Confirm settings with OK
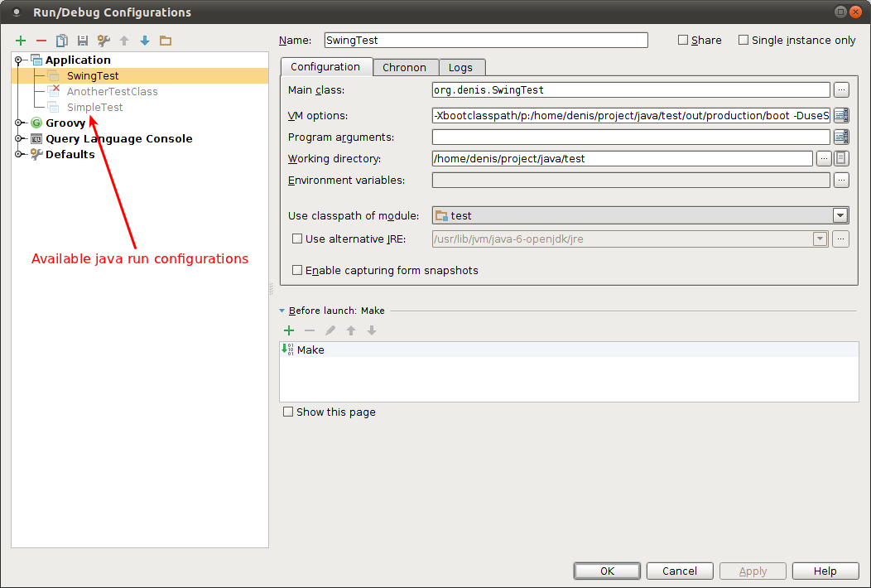Viewport: 871px width, 588px height. [607, 571]
